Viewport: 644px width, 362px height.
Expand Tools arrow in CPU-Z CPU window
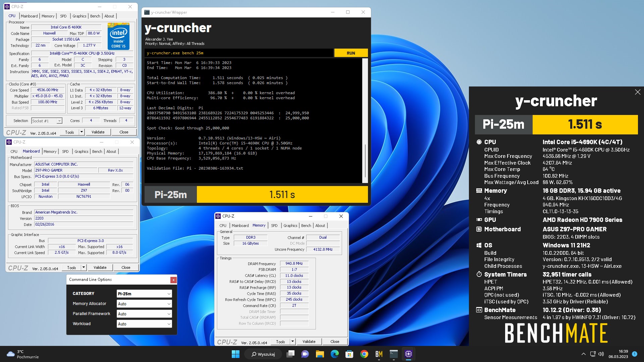coord(82,132)
